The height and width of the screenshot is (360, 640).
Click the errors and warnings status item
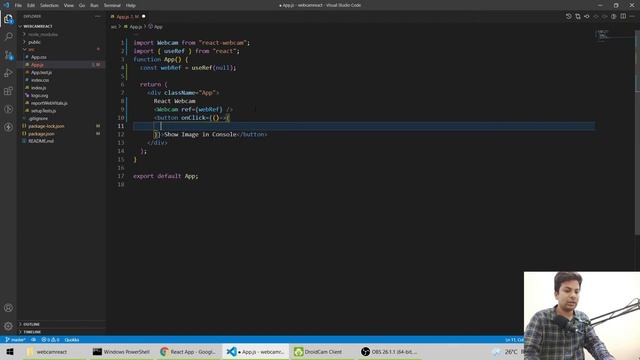(x=50, y=340)
